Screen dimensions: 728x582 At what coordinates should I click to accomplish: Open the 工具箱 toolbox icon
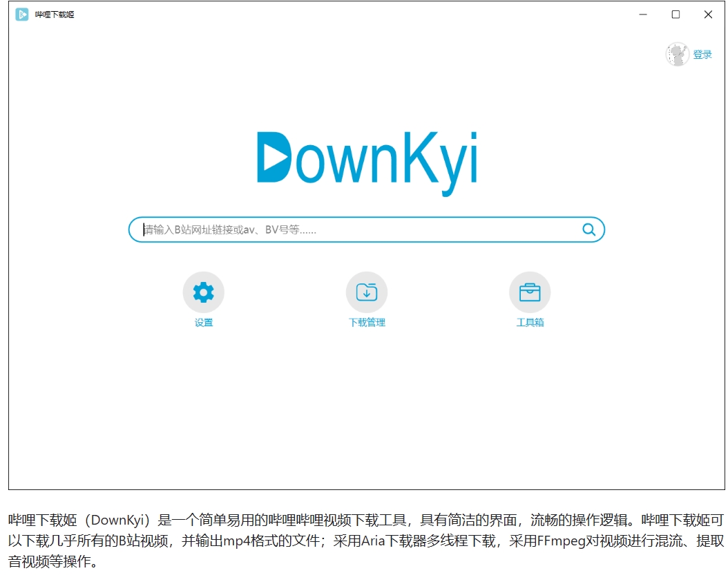(530, 292)
